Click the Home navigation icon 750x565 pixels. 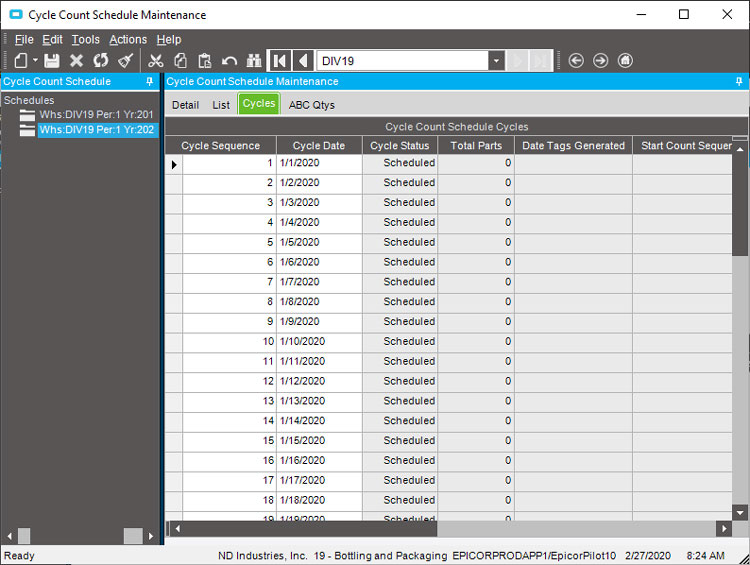pyautogui.click(x=625, y=61)
